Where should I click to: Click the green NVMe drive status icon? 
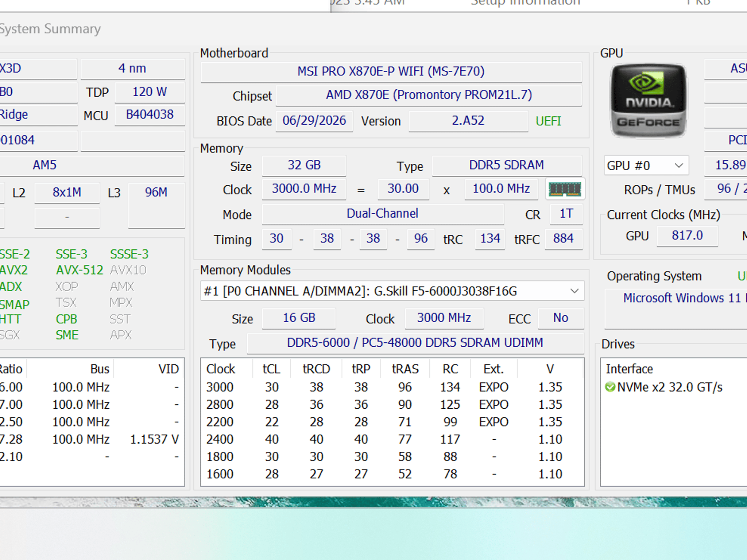pyautogui.click(x=610, y=387)
